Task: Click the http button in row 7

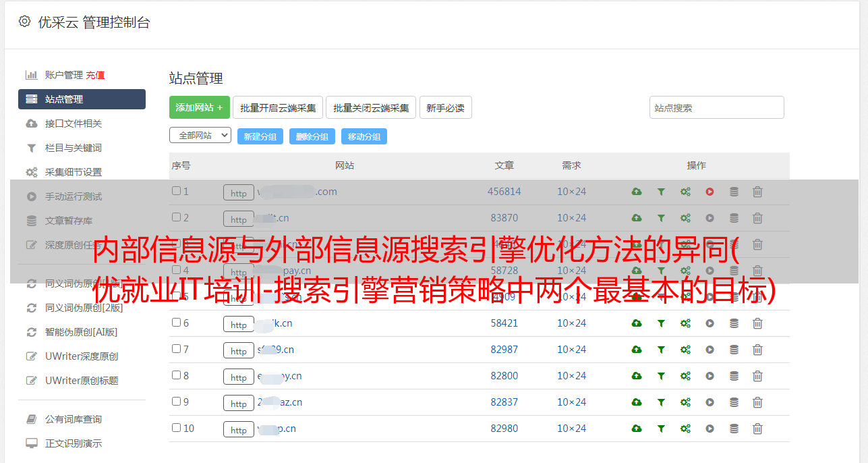Action: pos(239,350)
